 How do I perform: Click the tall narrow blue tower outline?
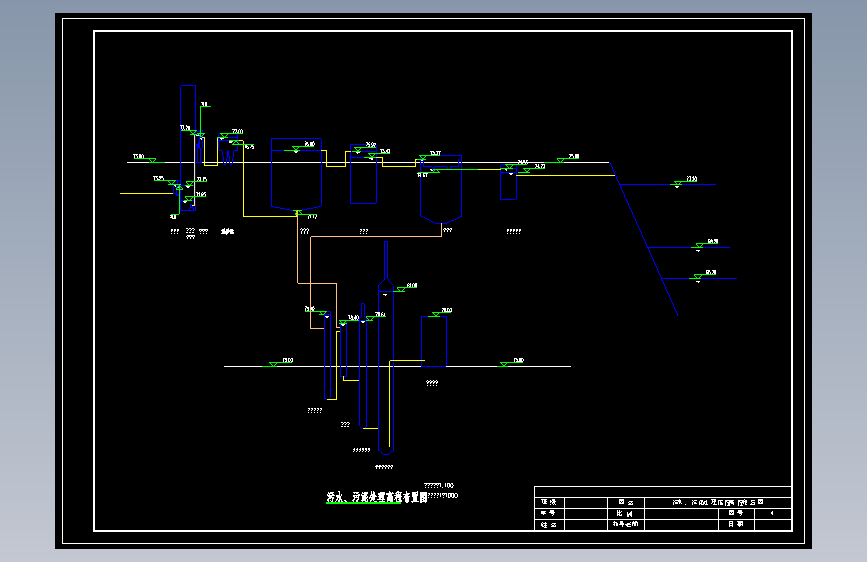[188, 148]
